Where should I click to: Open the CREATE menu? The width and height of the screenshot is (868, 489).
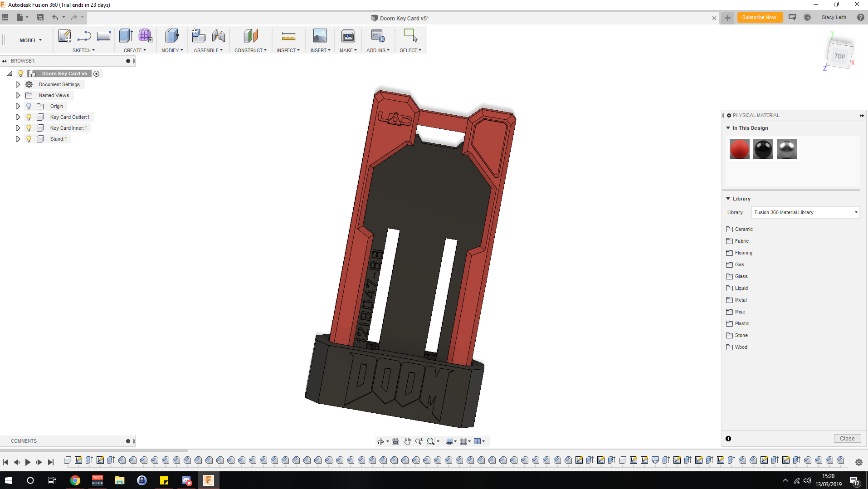(x=135, y=50)
